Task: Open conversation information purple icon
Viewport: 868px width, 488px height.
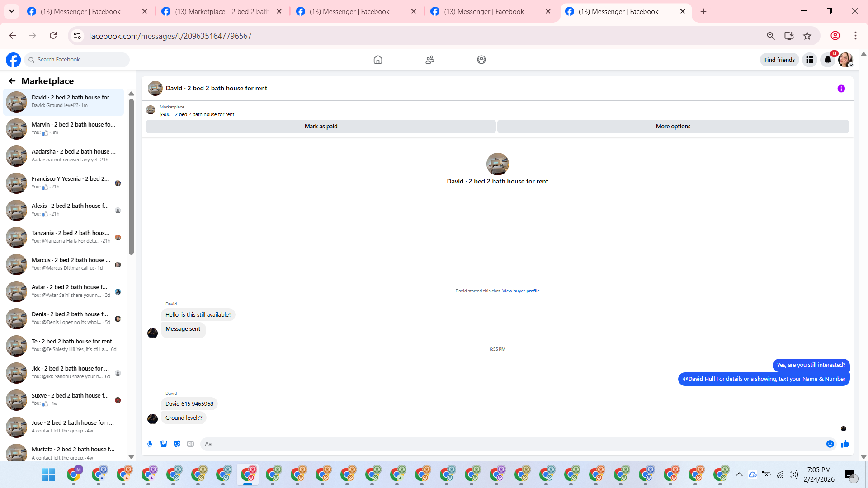Action: 841,89
